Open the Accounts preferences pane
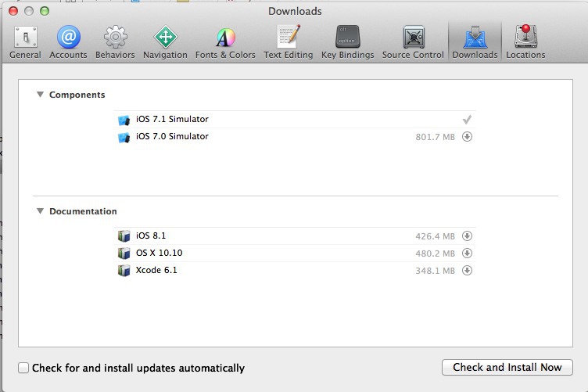 click(68, 42)
